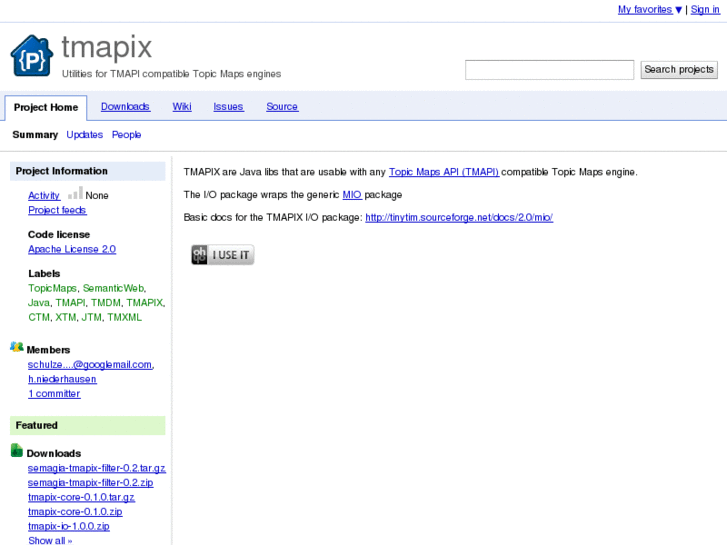Viewport: 727px width, 545px height.
Task: Click the tmapix project title
Action: [x=107, y=47]
